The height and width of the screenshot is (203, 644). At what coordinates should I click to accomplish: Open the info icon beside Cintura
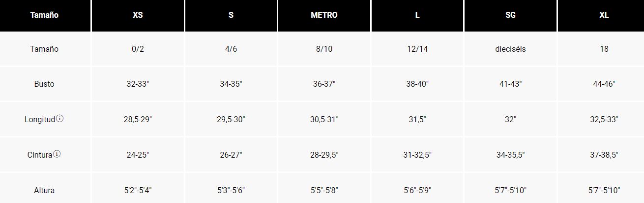(x=57, y=154)
